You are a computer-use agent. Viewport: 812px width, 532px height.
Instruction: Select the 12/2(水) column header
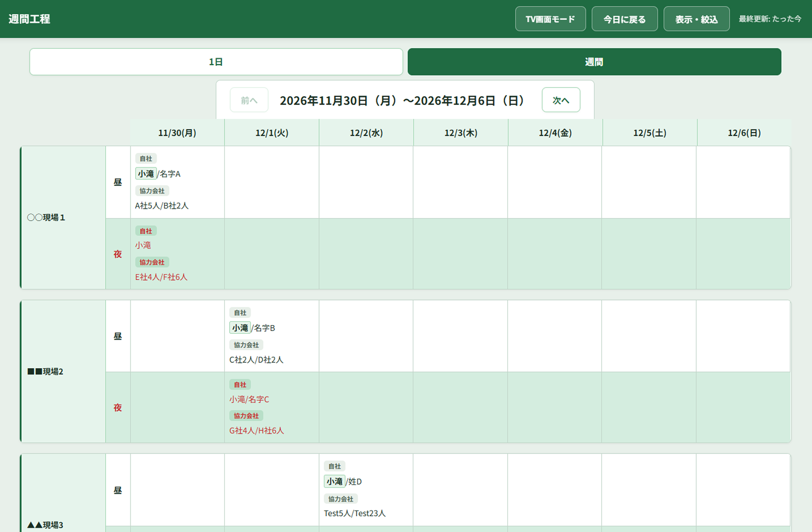click(x=366, y=133)
